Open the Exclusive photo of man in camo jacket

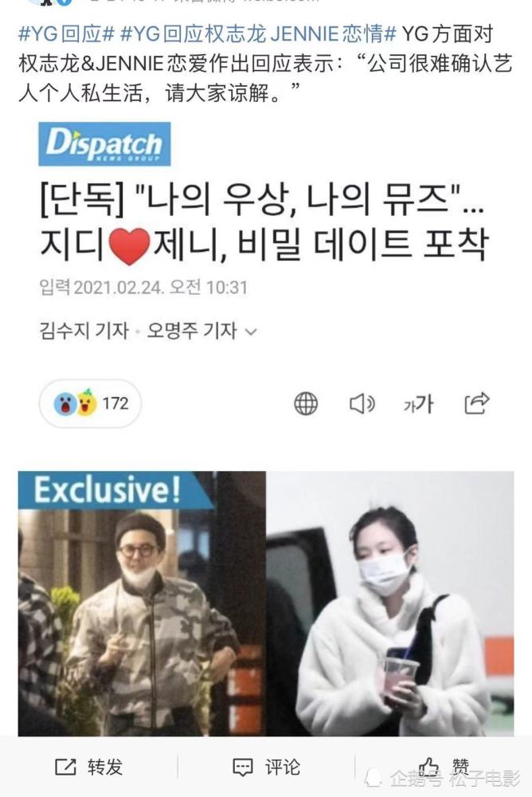pos(142,603)
